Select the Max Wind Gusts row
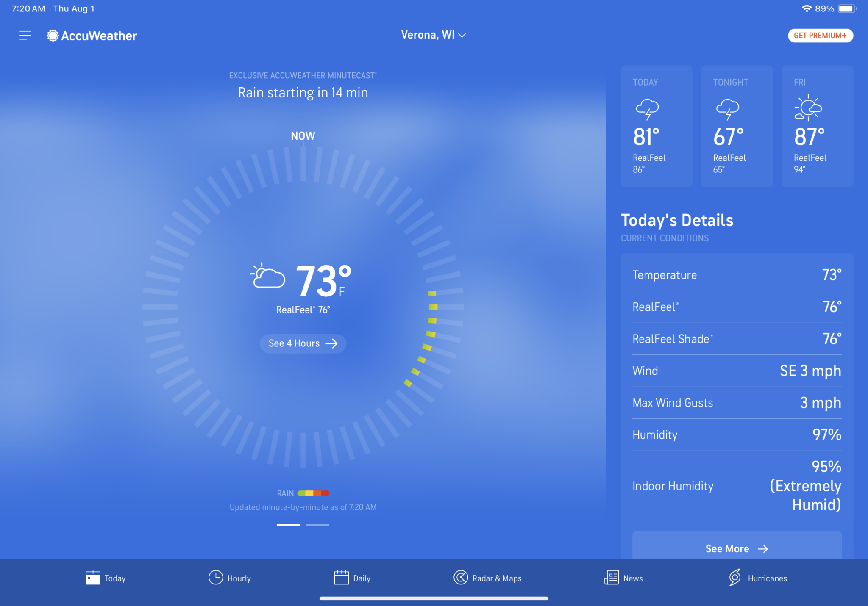Image resolution: width=868 pixels, height=606 pixels. tap(737, 403)
